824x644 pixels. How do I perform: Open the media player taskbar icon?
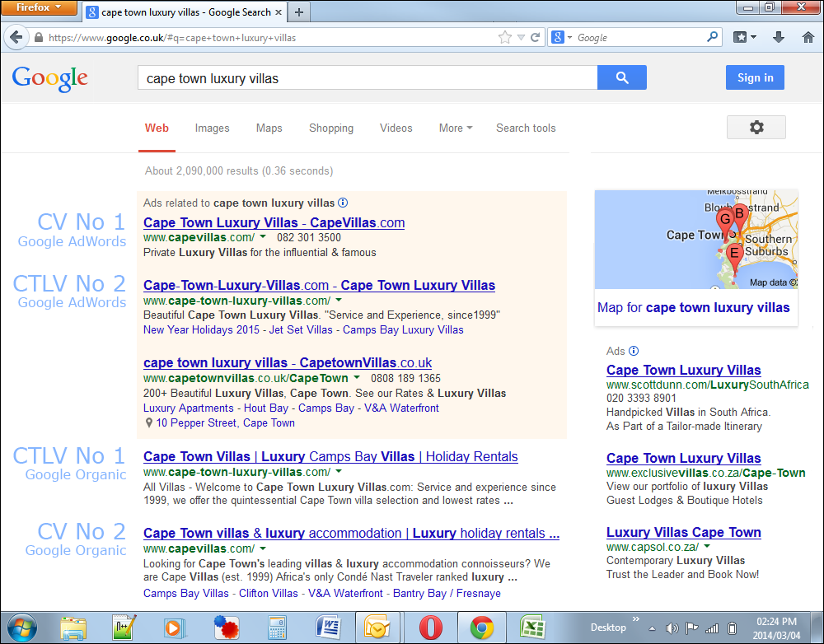pos(175,628)
